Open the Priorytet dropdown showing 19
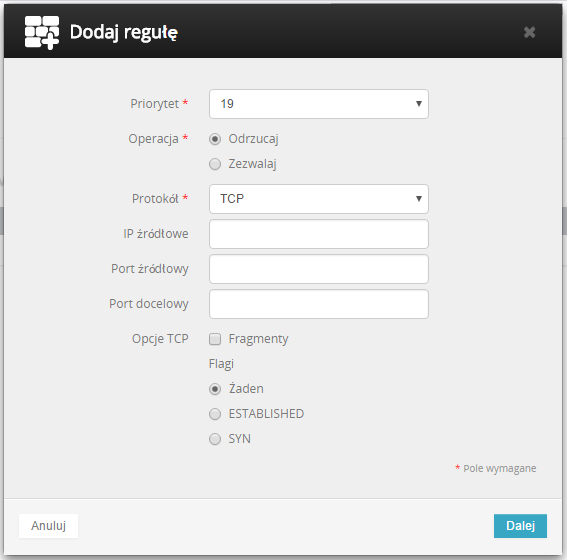Image resolution: width=567 pixels, height=560 pixels. 319,104
